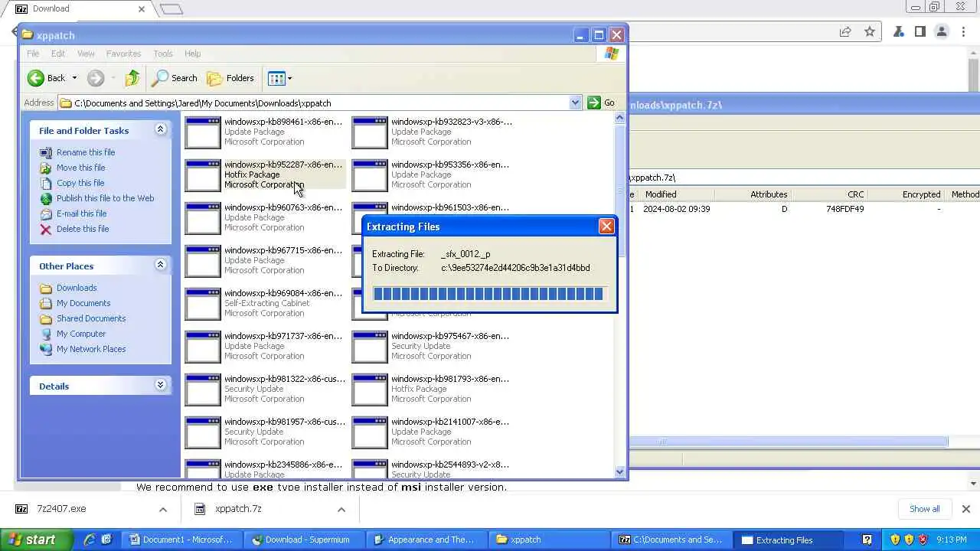This screenshot has width=980, height=551.
Task: Collapse File and Folder Tasks panel
Action: [x=160, y=130]
